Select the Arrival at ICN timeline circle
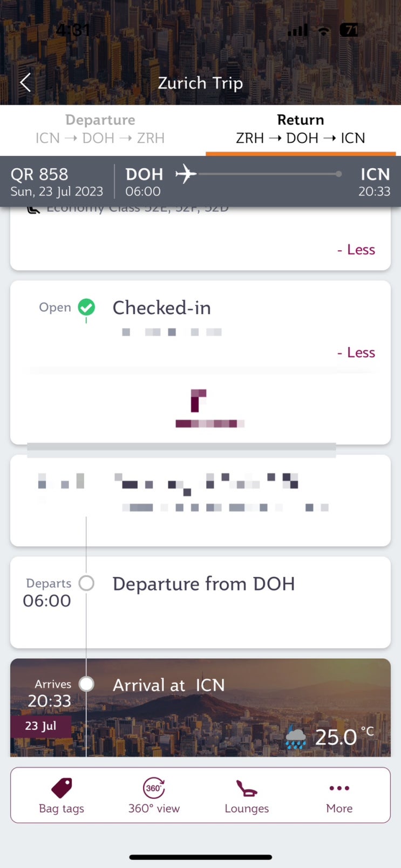 [x=86, y=684]
